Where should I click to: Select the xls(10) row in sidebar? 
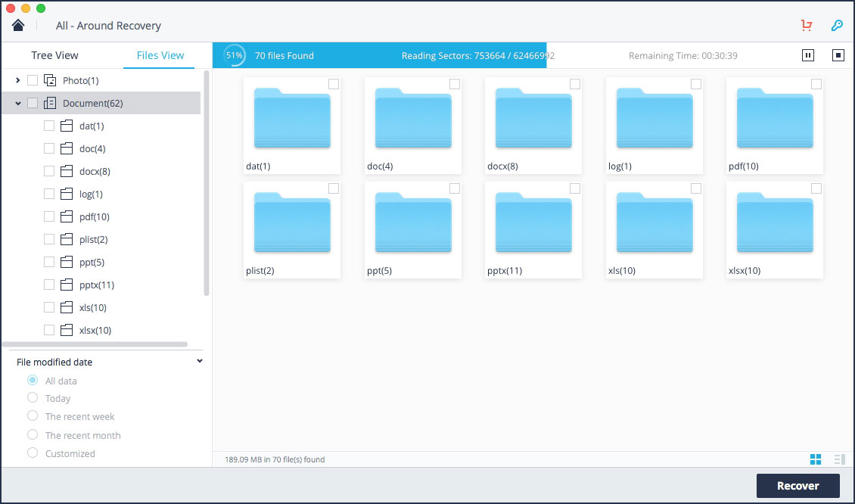[101, 308]
